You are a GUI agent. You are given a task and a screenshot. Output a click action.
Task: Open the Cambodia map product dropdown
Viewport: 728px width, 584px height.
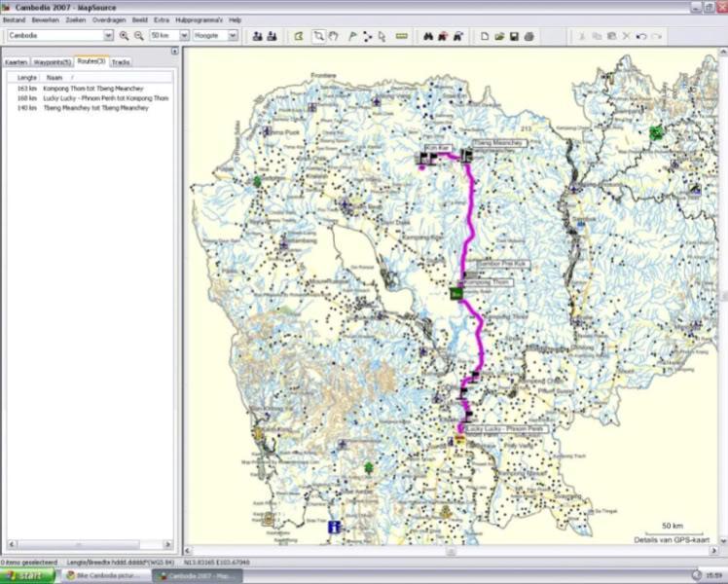[108, 35]
